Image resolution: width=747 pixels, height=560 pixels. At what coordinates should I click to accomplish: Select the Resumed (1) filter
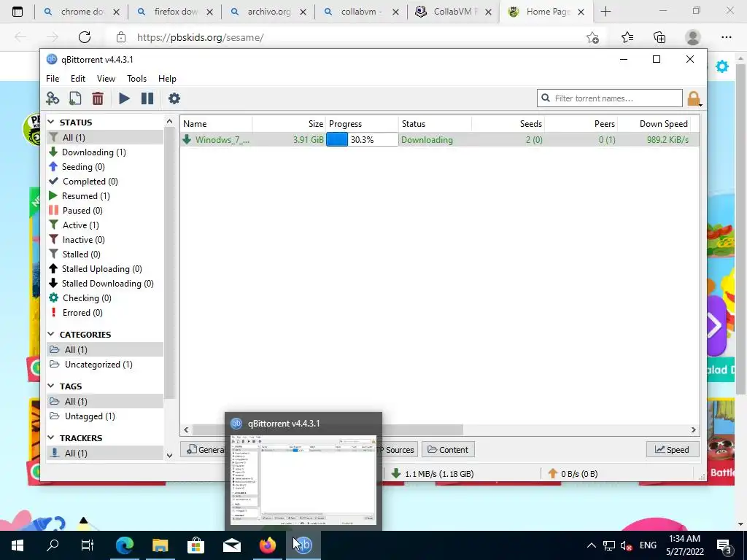(x=105, y=196)
